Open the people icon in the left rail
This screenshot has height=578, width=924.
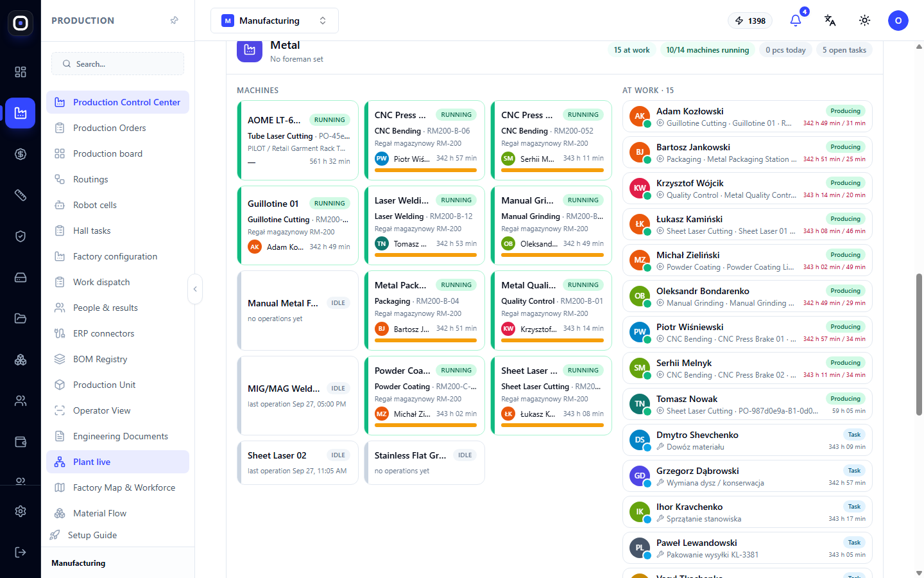click(21, 401)
